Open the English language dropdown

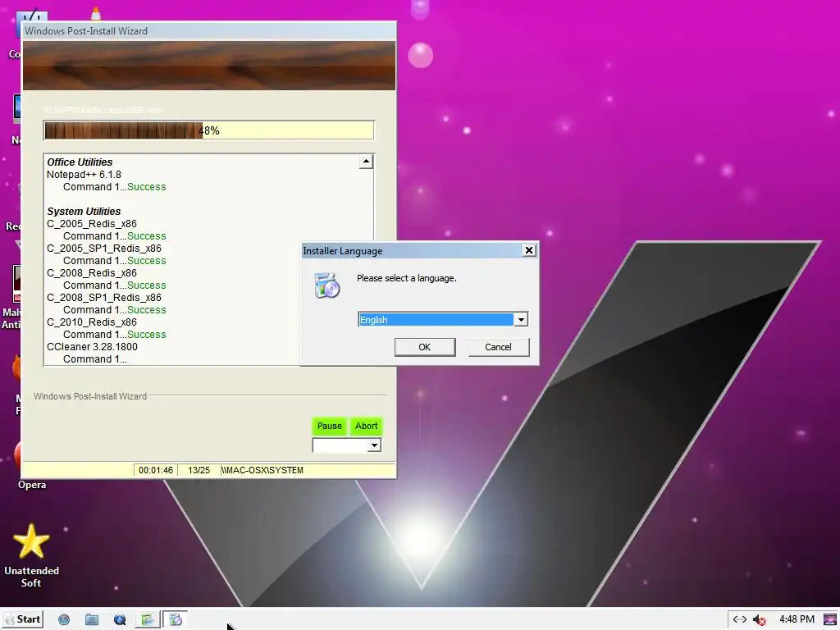(x=442, y=319)
